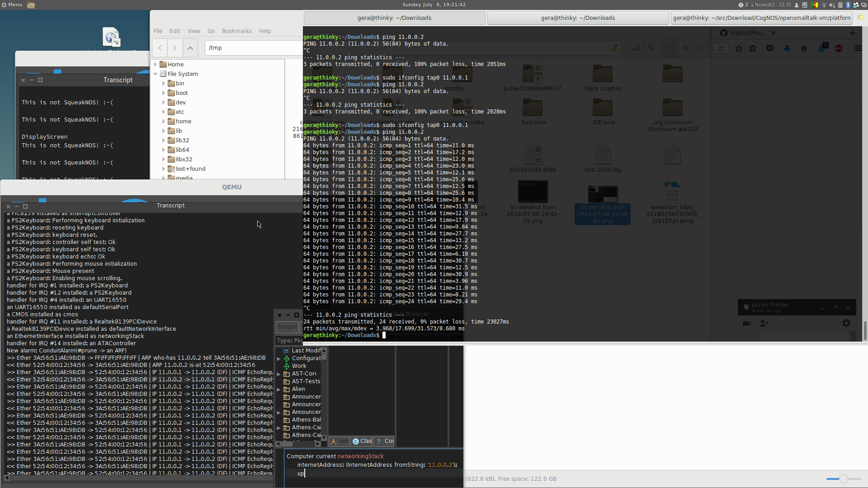Click the Col tab in bottom panel
The width and height of the screenshot is (868, 488).
pyautogui.click(x=387, y=441)
